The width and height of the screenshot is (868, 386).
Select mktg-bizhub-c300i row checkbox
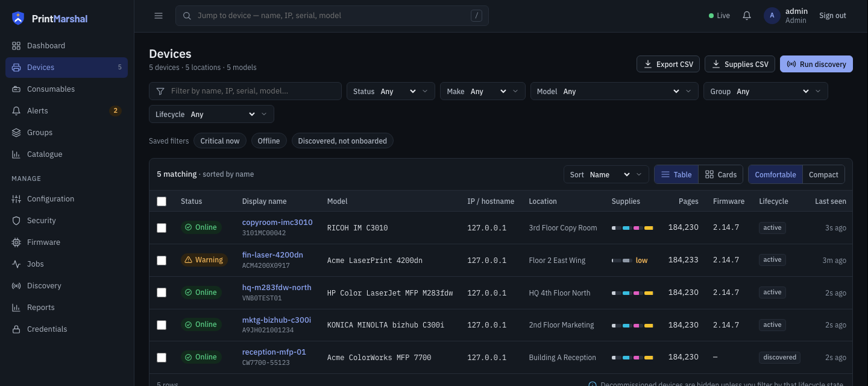coord(162,325)
